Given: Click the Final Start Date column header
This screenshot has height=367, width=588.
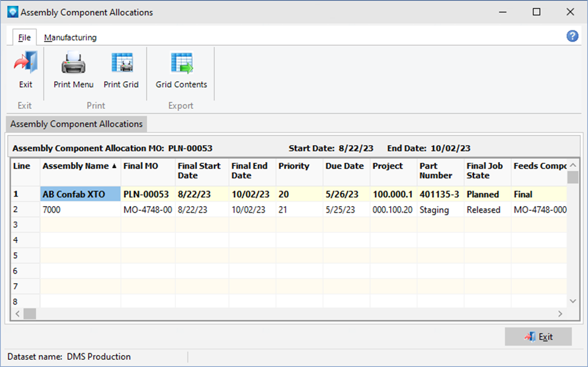Looking at the screenshot, I should (202, 171).
